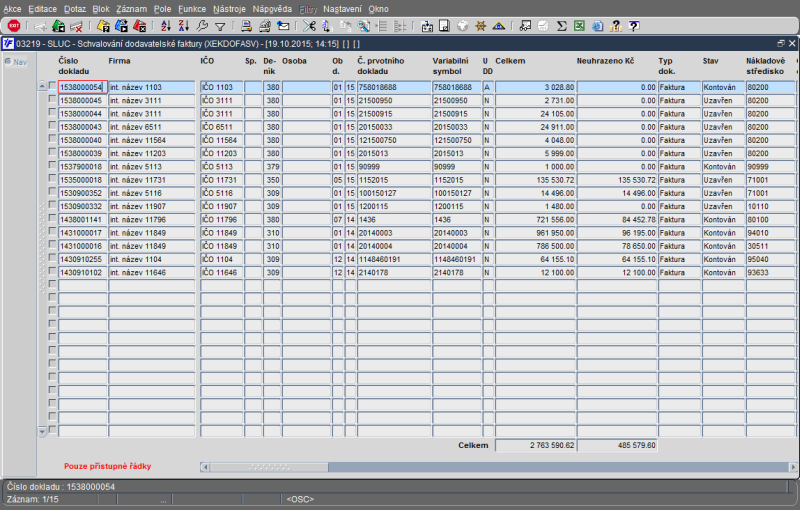
Task: Click the wrench tool icon
Action: (202, 26)
